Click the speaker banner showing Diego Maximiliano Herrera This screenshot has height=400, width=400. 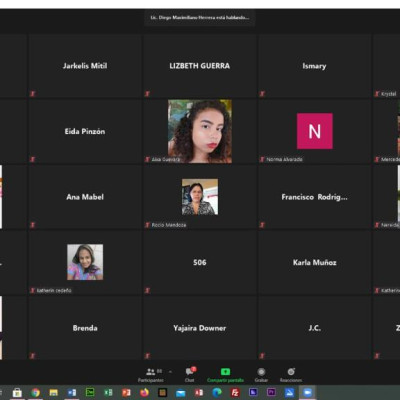coord(200,17)
